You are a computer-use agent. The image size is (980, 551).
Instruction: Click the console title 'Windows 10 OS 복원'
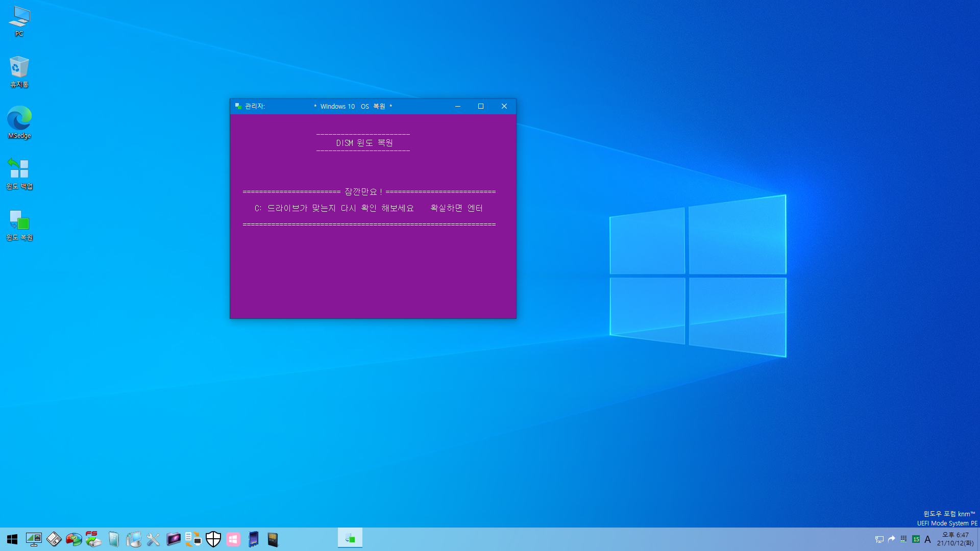(x=353, y=107)
